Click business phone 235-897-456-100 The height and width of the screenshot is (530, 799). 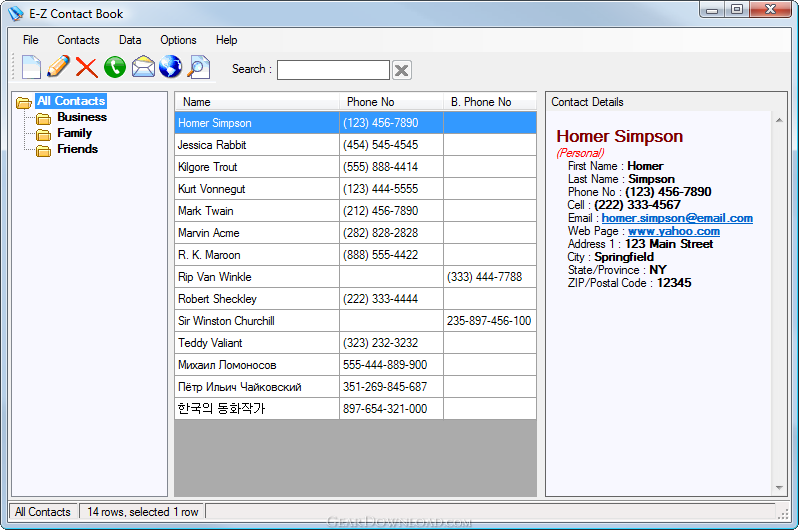coord(489,321)
